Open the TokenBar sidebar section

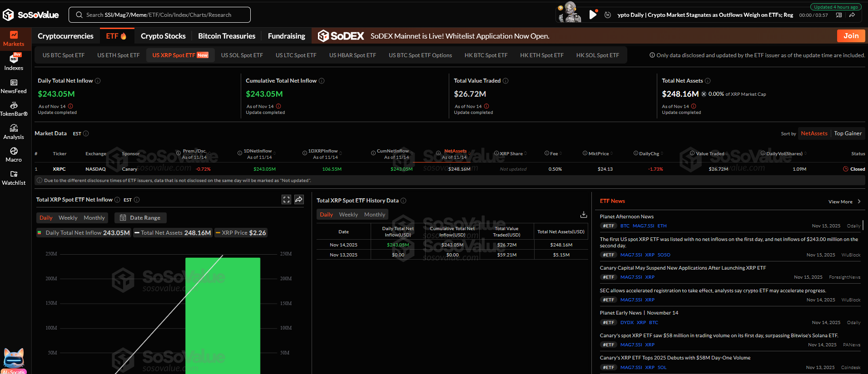click(14, 109)
